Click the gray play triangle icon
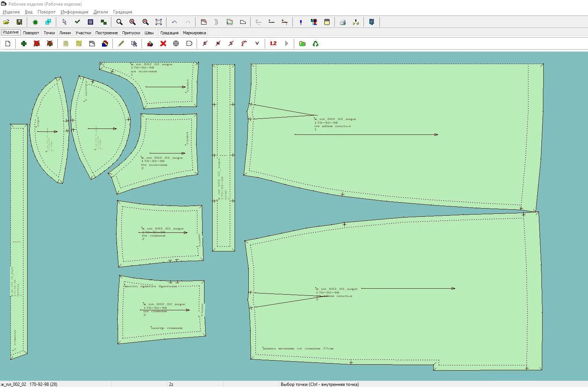The height and width of the screenshot is (387, 588). click(x=286, y=44)
